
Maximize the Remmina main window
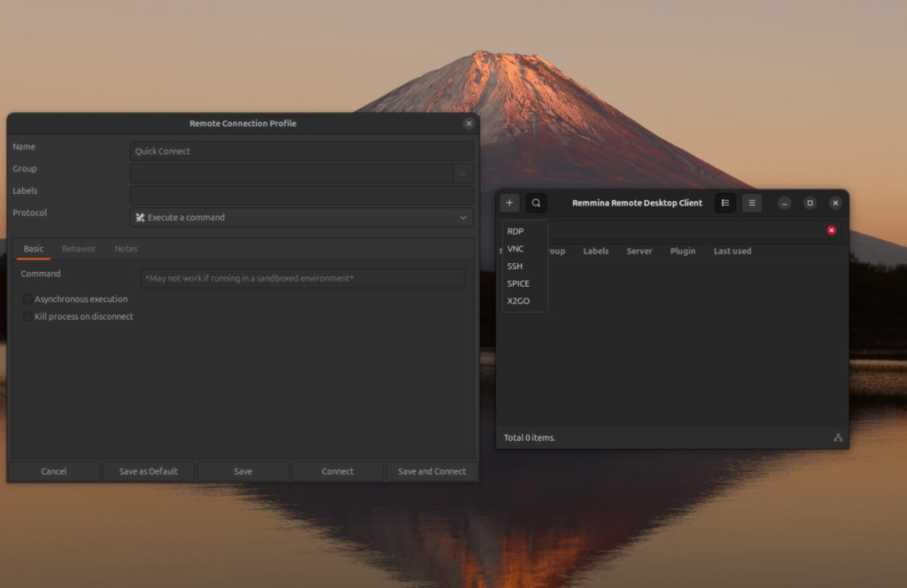810,203
